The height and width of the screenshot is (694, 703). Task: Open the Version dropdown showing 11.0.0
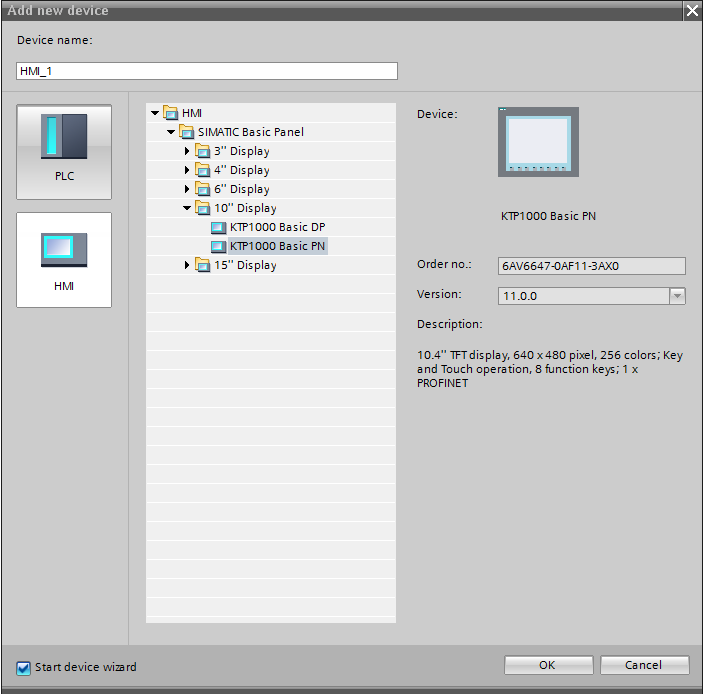(677, 296)
